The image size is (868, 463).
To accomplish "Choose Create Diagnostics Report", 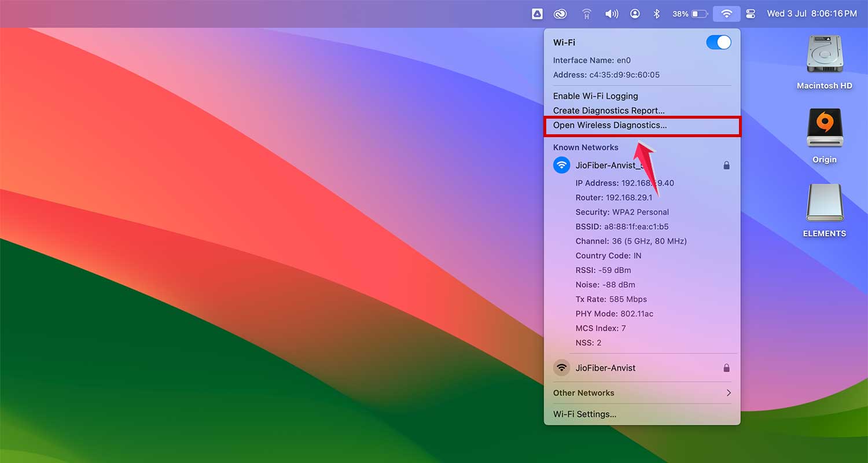I will pos(609,110).
